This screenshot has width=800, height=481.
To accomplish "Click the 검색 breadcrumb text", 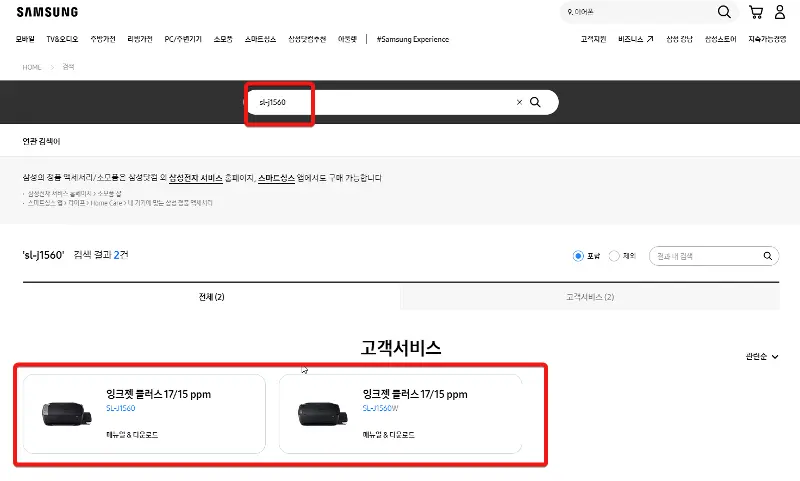I will 68,67.
